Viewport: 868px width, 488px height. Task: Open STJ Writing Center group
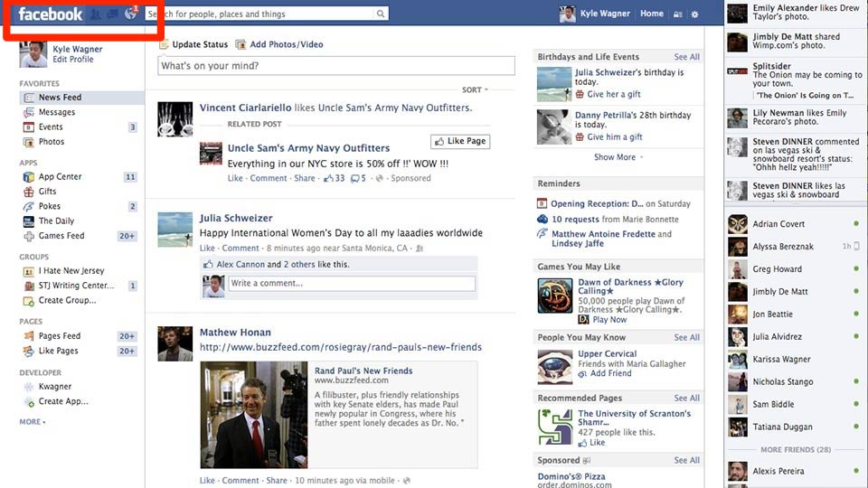[76, 286]
